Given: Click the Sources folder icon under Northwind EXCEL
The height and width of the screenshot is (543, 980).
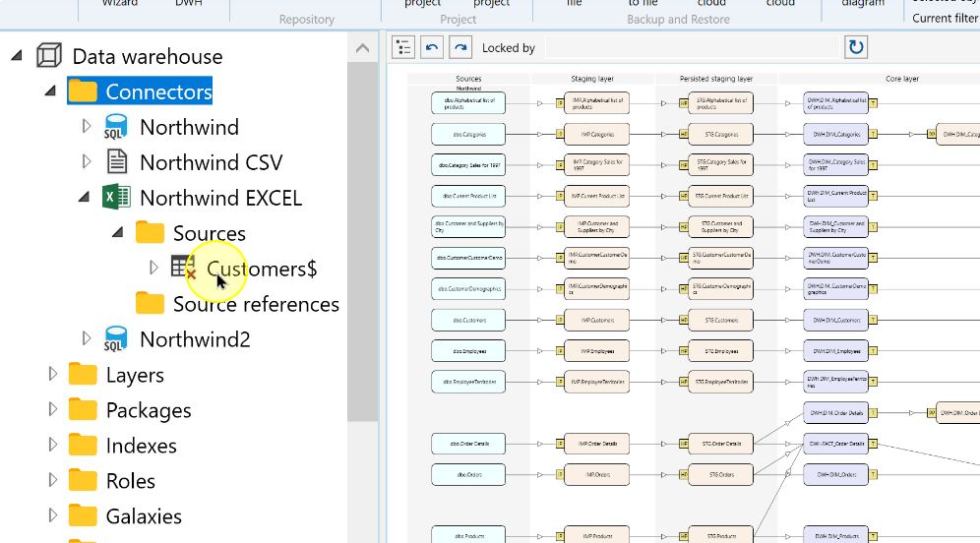Looking at the screenshot, I should (150, 232).
